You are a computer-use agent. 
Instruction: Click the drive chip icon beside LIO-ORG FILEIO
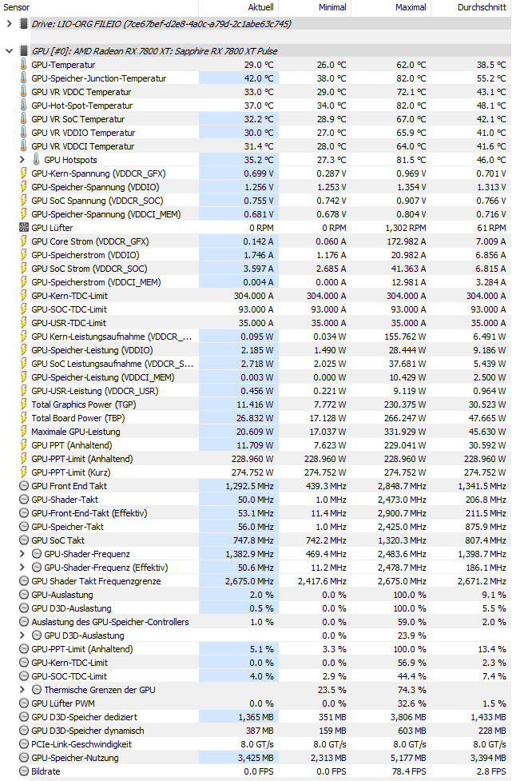[23, 23]
